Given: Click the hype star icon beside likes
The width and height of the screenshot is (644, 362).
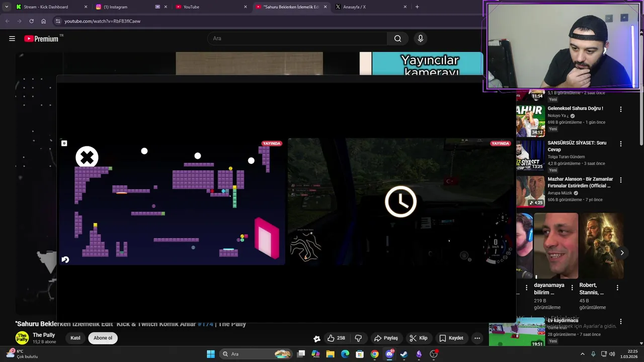Looking at the screenshot, I should pos(316,338).
